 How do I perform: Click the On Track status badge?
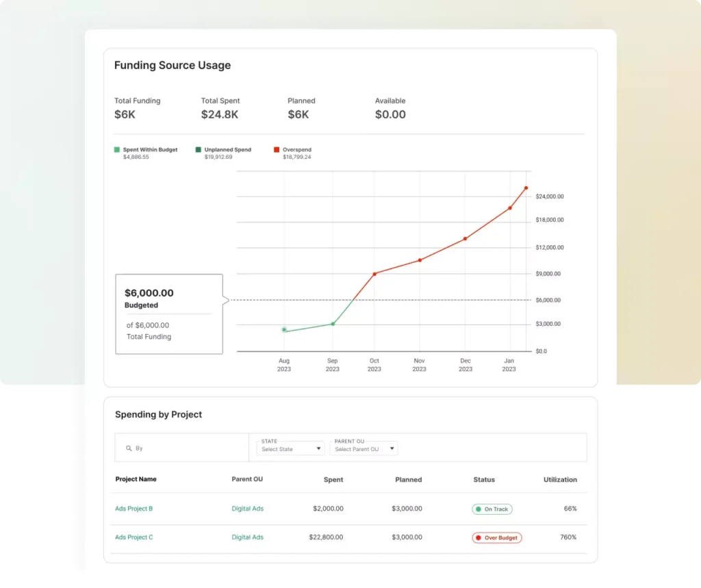pos(492,509)
